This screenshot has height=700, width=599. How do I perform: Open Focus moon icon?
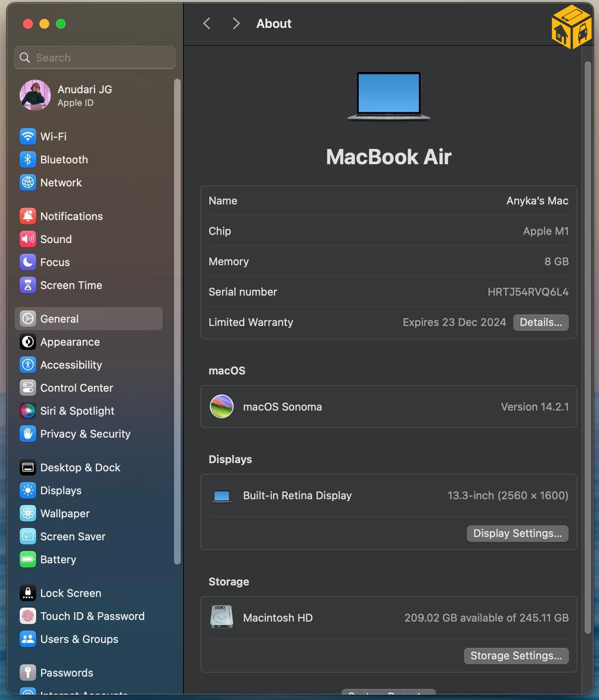coord(28,262)
